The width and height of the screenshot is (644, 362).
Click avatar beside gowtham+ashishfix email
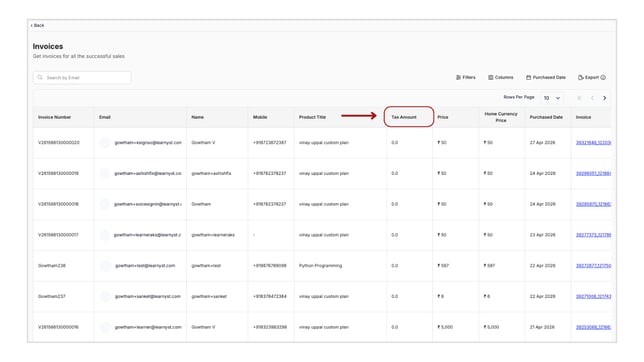[x=105, y=173]
